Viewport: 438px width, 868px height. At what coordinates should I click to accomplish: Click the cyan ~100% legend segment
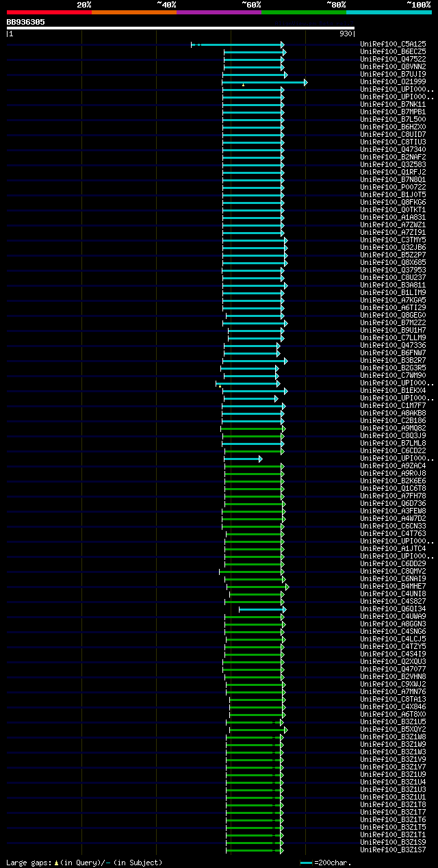(x=389, y=12)
